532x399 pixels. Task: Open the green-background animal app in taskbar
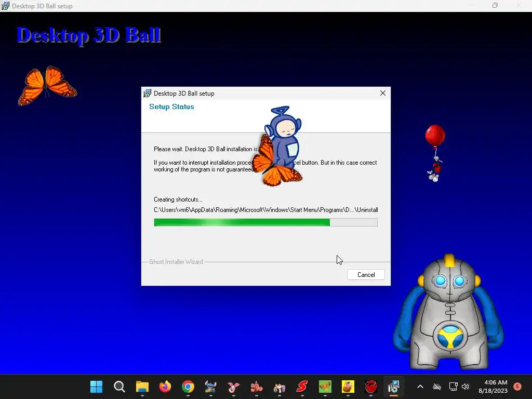coord(325,387)
